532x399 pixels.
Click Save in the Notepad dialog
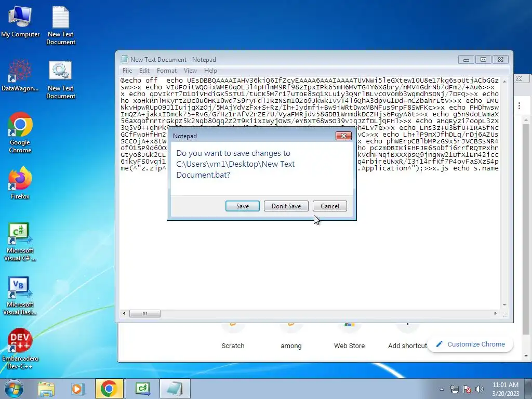point(243,206)
